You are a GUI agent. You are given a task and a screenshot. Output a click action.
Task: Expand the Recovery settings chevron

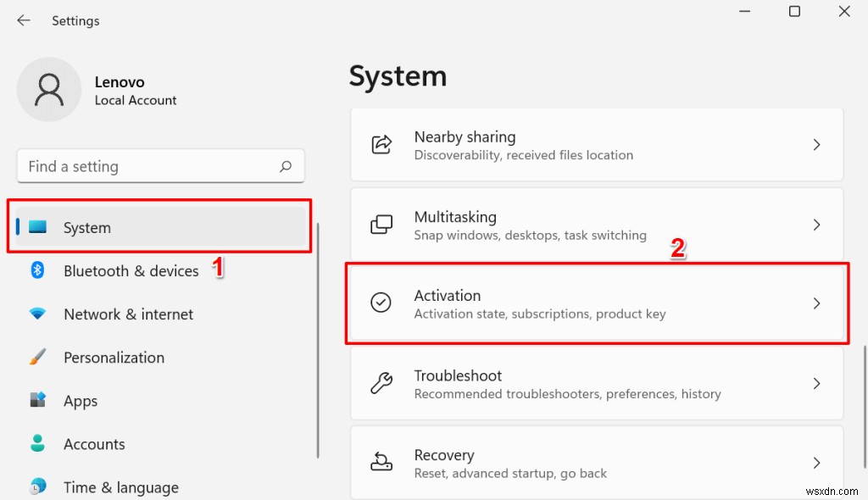pyautogui.click(x=816, y=463)
